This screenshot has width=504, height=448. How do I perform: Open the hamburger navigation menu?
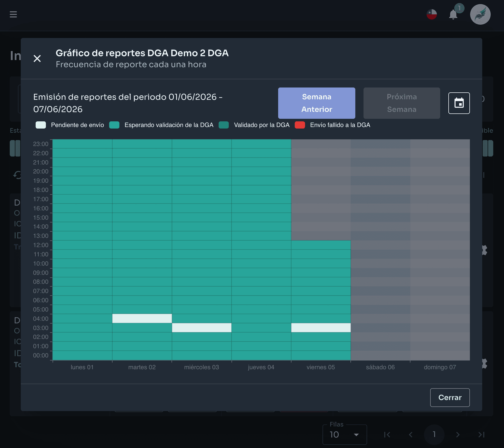point(13,14)
